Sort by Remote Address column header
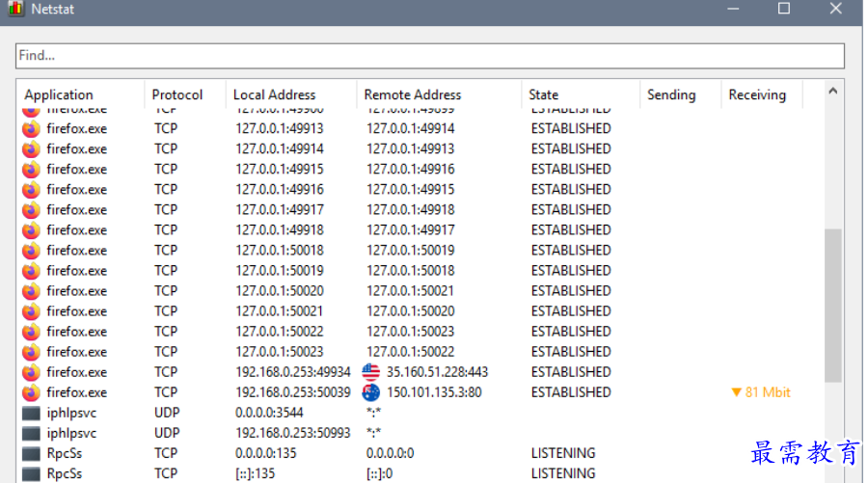Viewport: 868px width, 483px height. coord(413,94)
